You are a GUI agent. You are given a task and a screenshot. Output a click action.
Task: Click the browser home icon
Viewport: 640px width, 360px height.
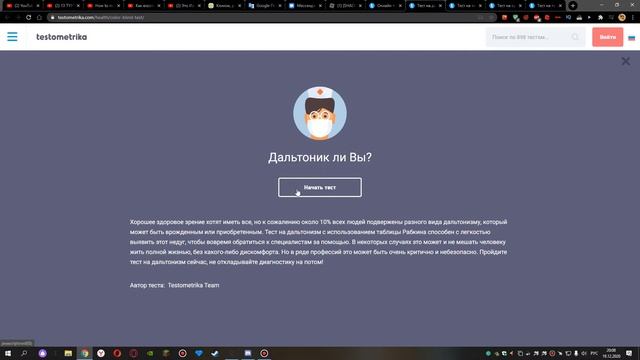[x=39, y=18]
